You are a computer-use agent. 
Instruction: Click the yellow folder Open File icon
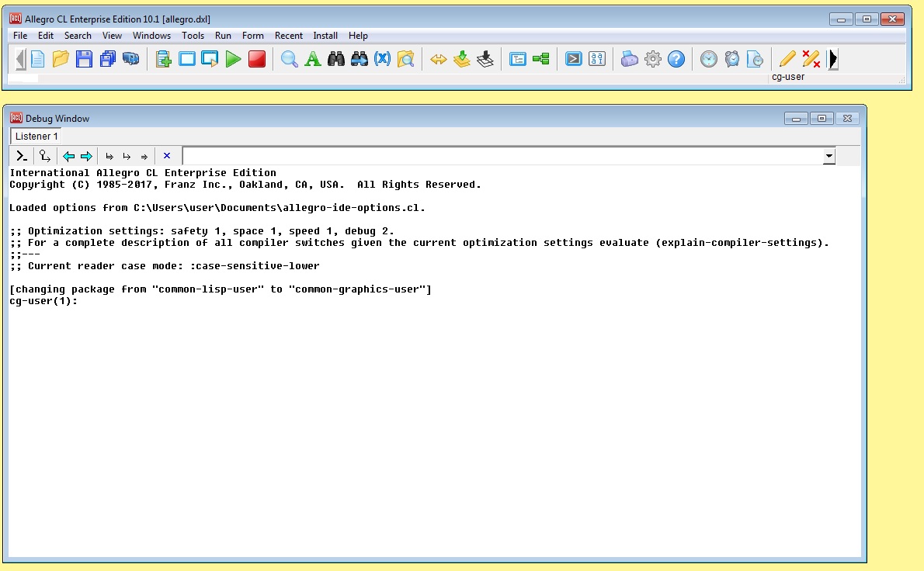pyautogui.click(x=61, y=59)
